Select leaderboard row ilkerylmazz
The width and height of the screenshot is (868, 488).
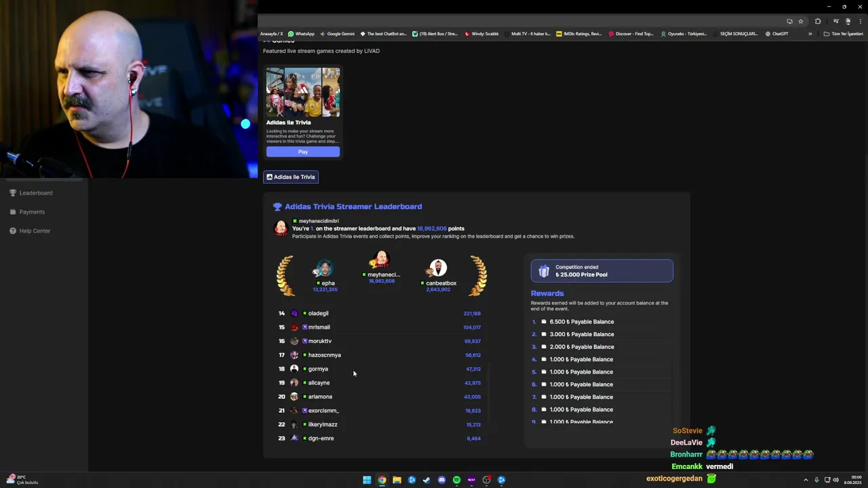[x=380, y=424]
